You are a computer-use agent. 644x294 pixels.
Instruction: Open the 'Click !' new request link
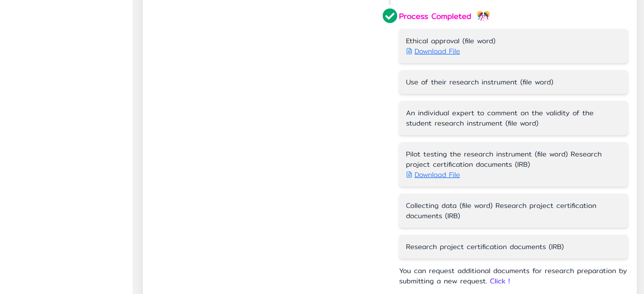point(500,281)
